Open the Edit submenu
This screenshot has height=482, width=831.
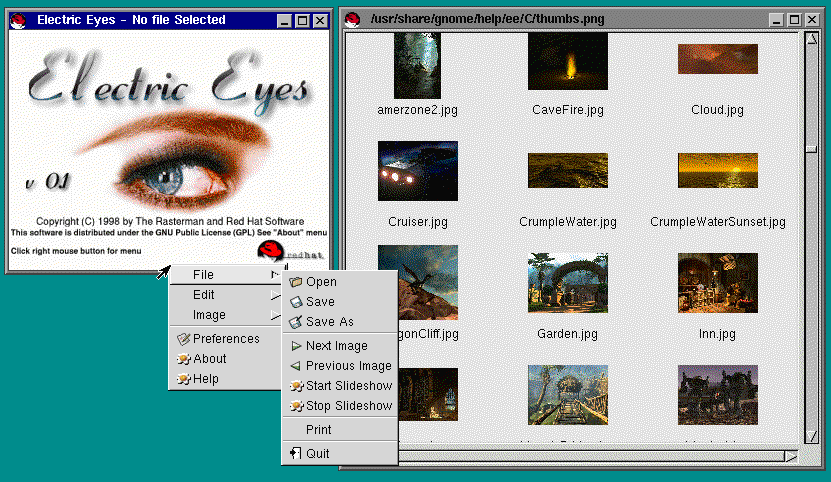tap(225, 295)
